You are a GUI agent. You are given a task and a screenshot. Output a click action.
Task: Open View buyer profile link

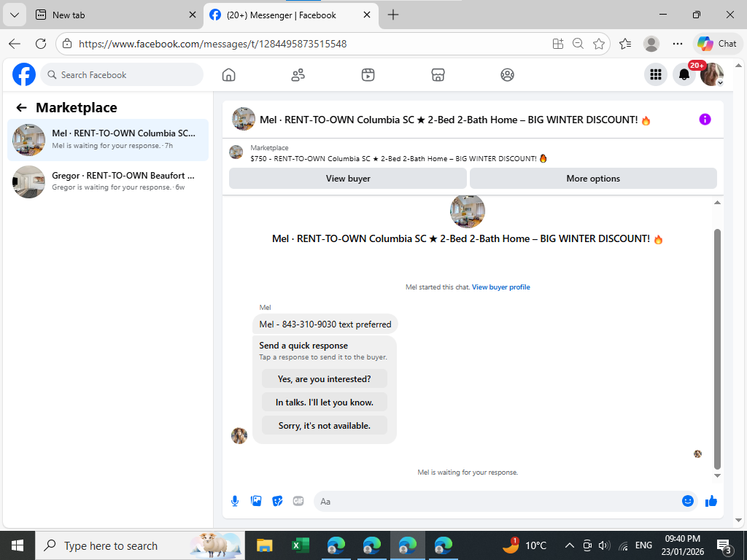500,287
